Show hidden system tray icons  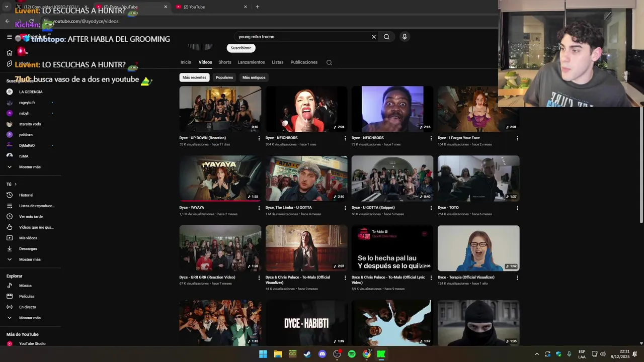click(x=536, y=354)
